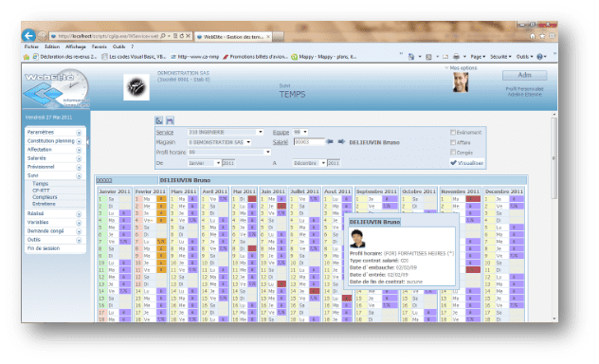Viewport: 599px width, 364px height.
Task: Click the Fin de session link
Action: point(44,248)
